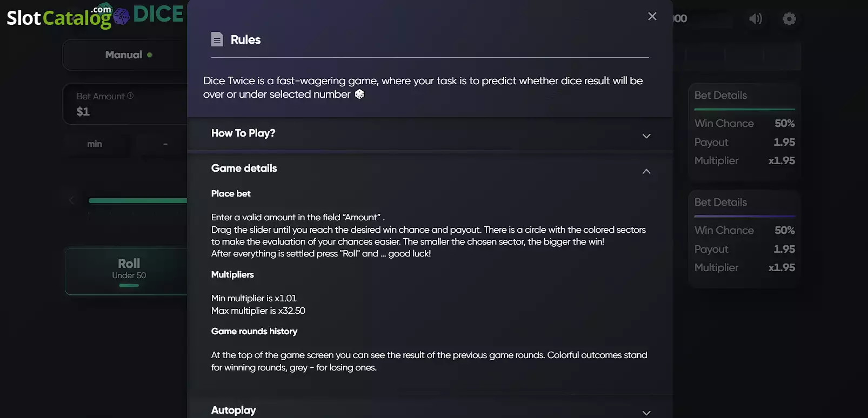Expand the Autoplay section
The image size is (868, 418).
[430, 410]
